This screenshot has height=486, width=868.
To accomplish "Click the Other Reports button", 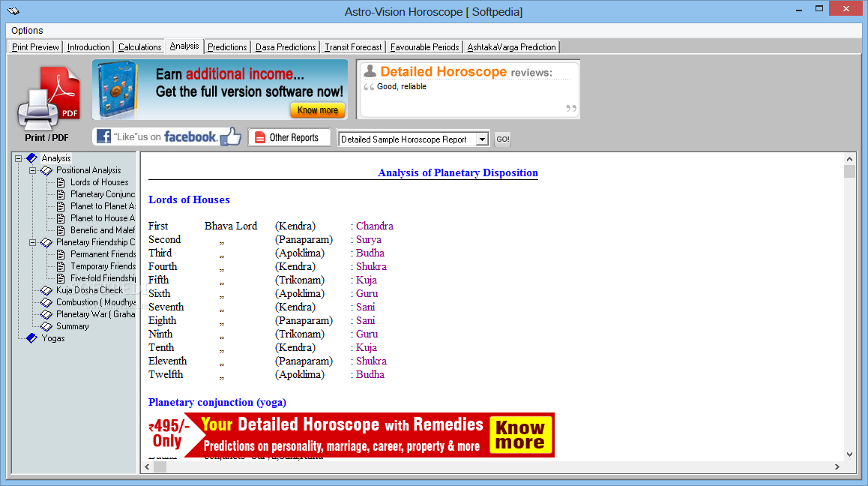I will click(289, 137).
